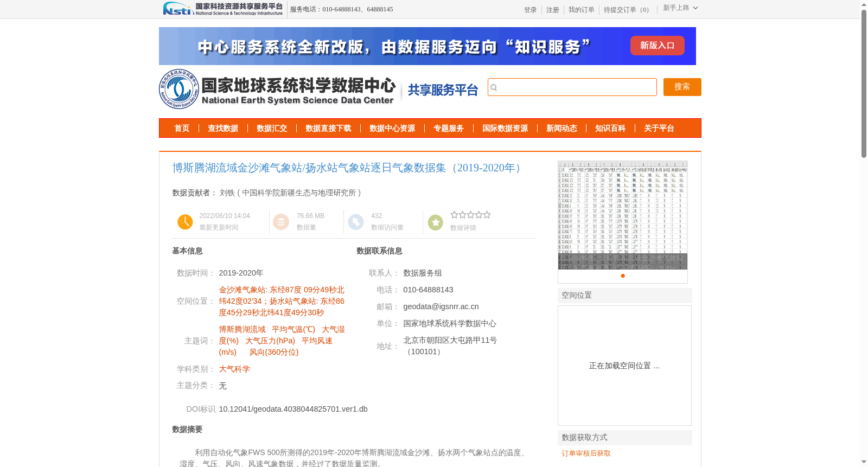Open 待提交订单 pending orders
The width and height of the screenshot is (868, 467).
[x=628, y=10]
